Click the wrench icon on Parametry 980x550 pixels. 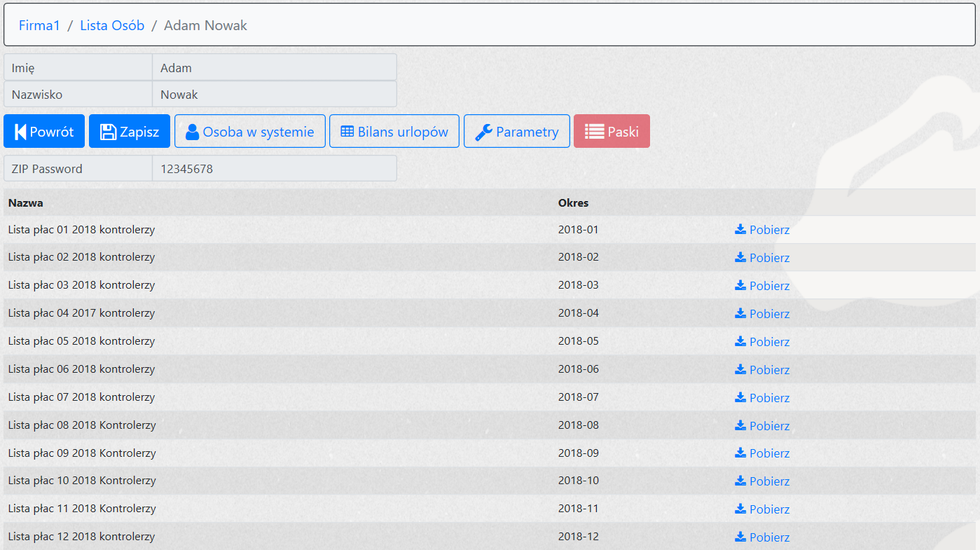483,132
